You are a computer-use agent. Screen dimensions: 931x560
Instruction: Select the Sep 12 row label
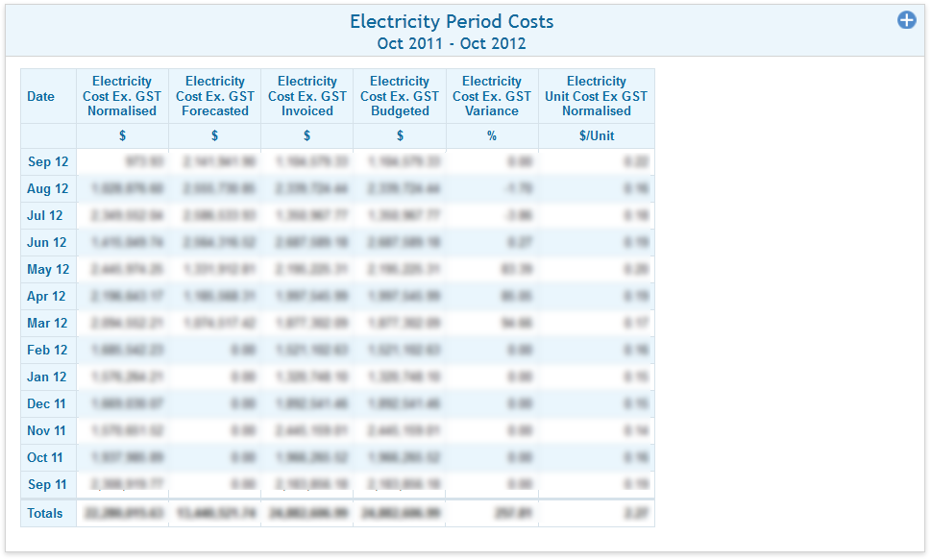tap(47, 161)
